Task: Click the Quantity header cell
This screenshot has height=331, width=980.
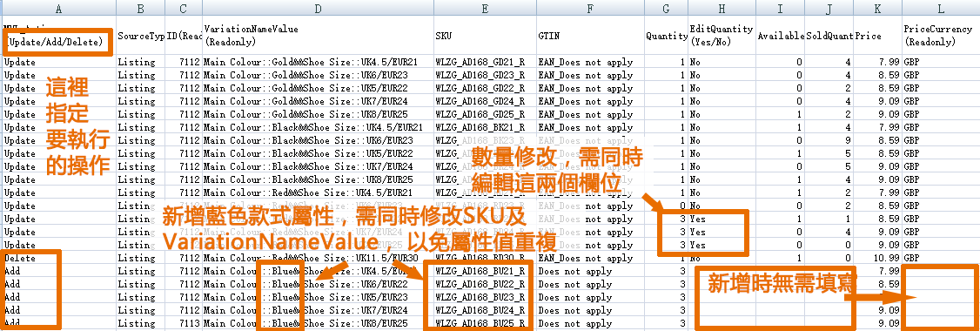Action: pyautogui.click(x=667, y=36)
